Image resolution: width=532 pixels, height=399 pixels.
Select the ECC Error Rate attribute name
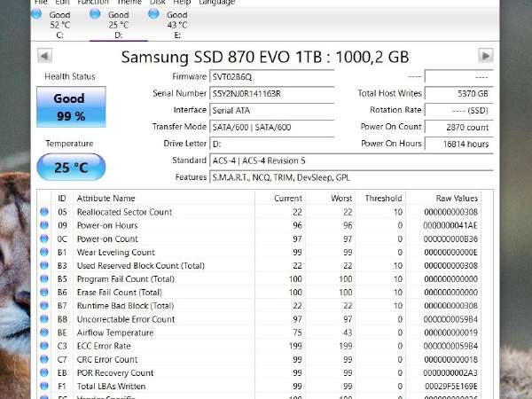[x=104, y=346]
